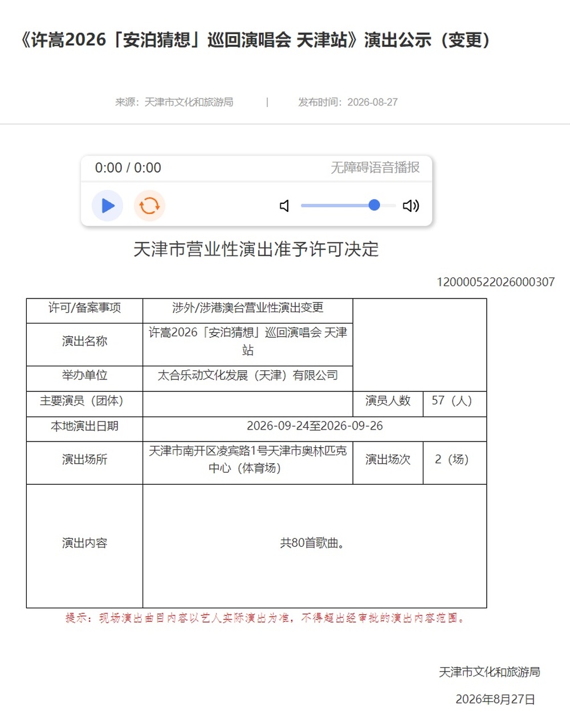Screen dimensions: 570x728
Task: Click the 无障碍语音播报 label
Action: [x=375, y=167]
